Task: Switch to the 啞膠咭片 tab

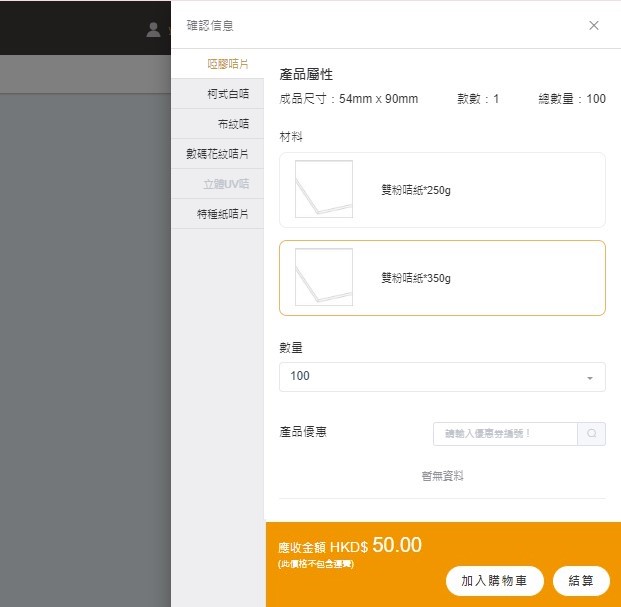Action: (x=227, y=64)
